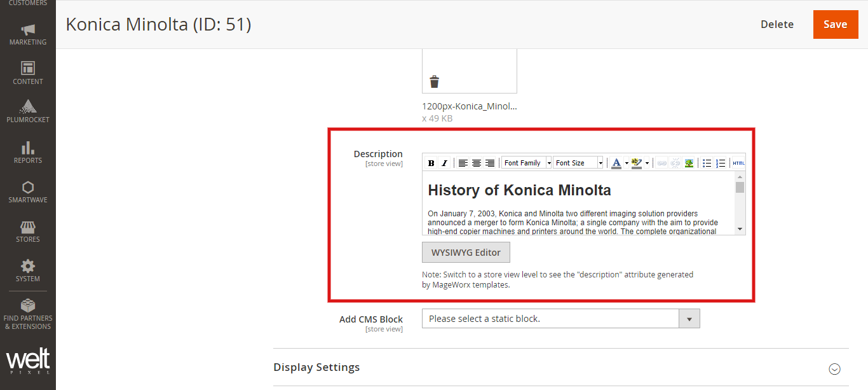The height and width of the screenshot is (390, 868).
Task: Save the Konica Minolta category
Action: pyautogui.click(x=835, y=24)
